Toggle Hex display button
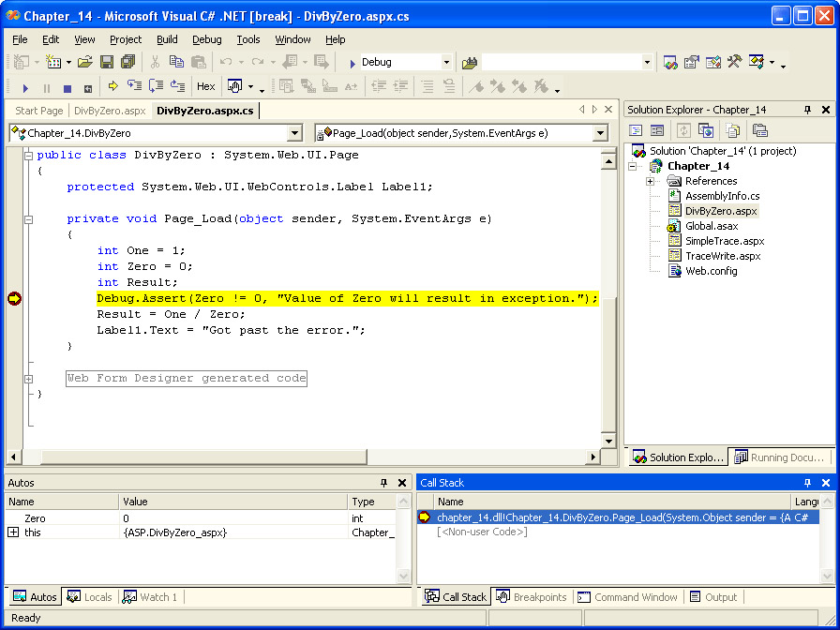This screenshot has width=840, height=630. point(205,86)
